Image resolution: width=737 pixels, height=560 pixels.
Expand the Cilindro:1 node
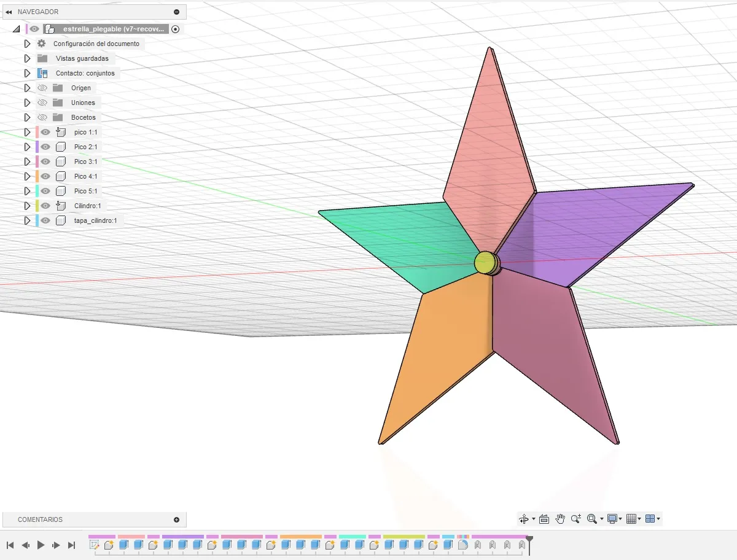click(x=27, y=206)
